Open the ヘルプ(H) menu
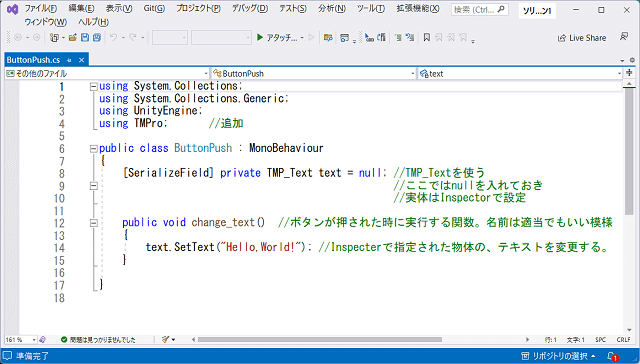Screen dimensions: 640x364 pos(93,22)
